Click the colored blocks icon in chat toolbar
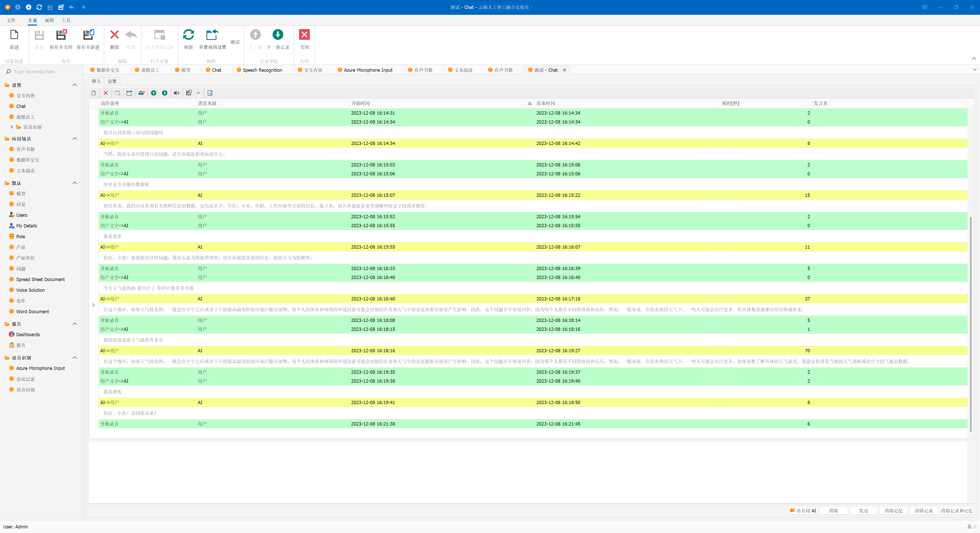The height and width of the screenshot is (533, 980). (142, 93)
